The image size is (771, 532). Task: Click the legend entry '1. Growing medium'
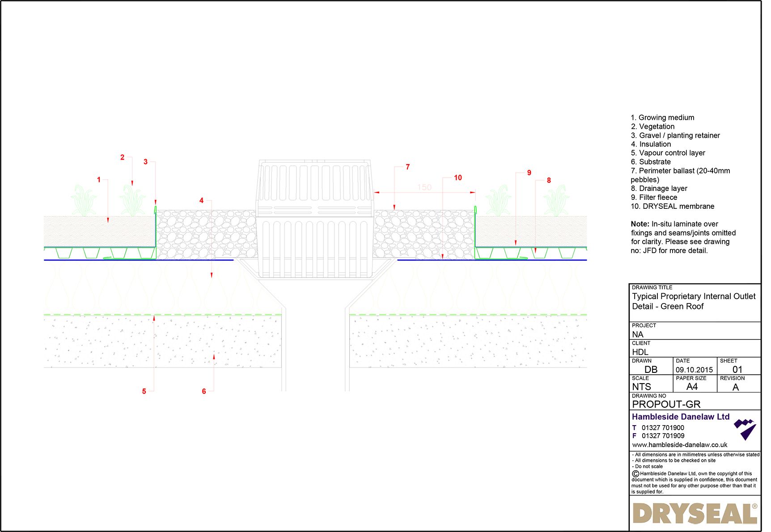point(662,118)
